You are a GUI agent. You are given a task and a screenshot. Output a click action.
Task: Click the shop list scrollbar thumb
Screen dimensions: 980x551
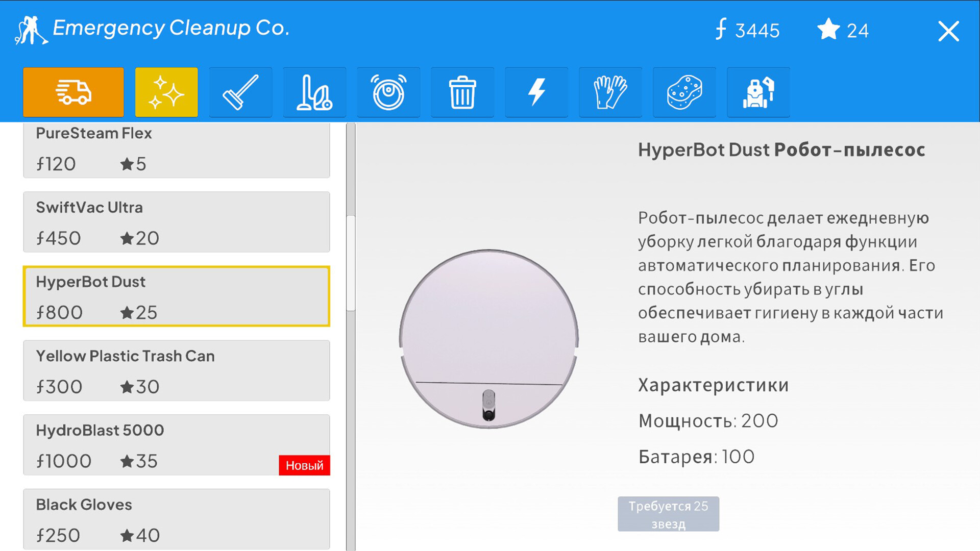tap(351, 263)
